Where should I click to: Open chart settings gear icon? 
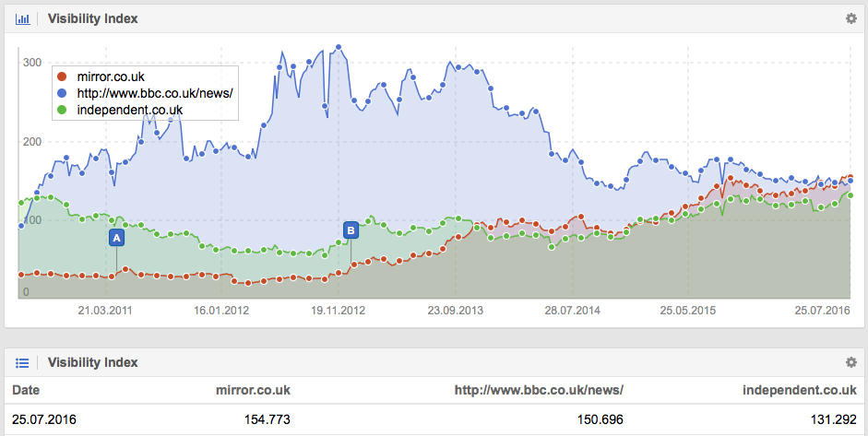(850, 18)
